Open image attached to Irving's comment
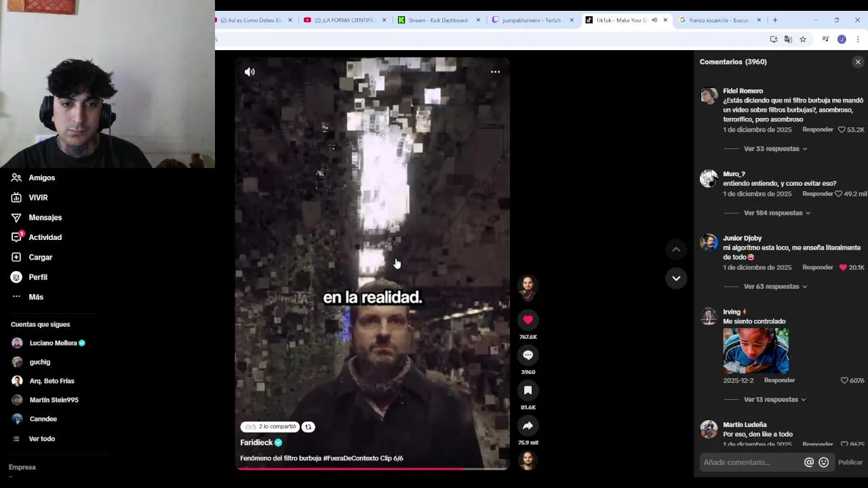The image size is (868, 488). 755,351
